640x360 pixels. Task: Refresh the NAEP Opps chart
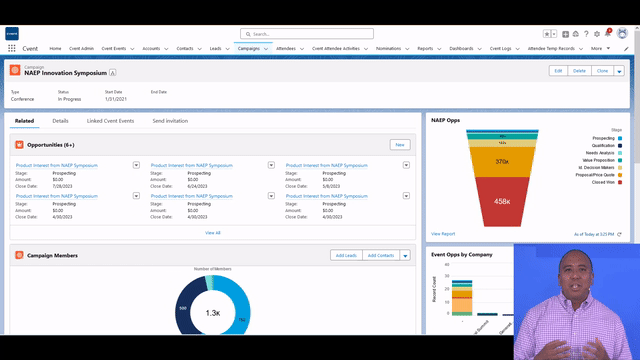pyautogui.click(x=620, y=234)
